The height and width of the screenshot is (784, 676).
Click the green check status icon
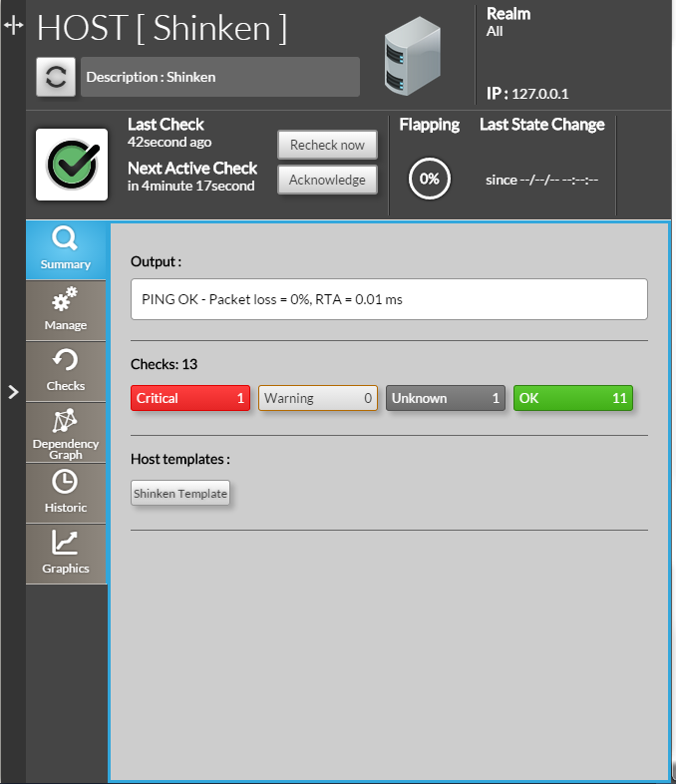pyautogui.click(x=72, y=165)
